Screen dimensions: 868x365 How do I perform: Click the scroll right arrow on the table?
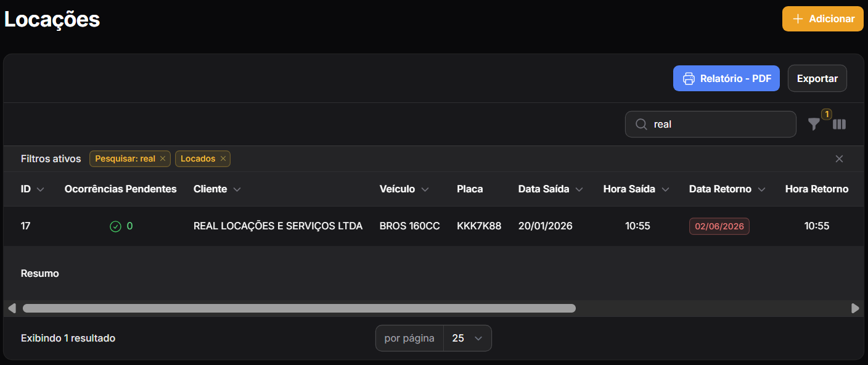click(x=855, y=308)
